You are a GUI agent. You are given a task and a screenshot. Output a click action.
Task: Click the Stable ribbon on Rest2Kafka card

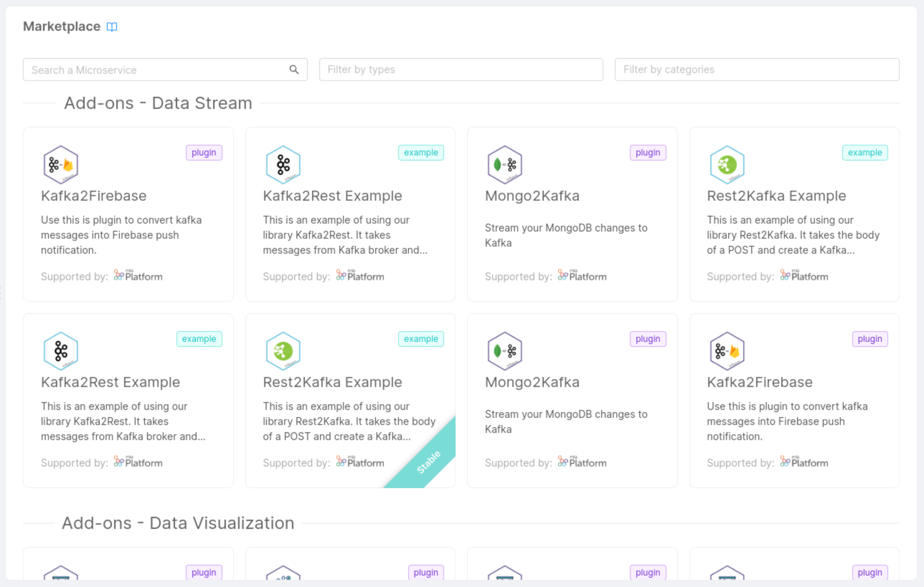(x=429, y=462)
